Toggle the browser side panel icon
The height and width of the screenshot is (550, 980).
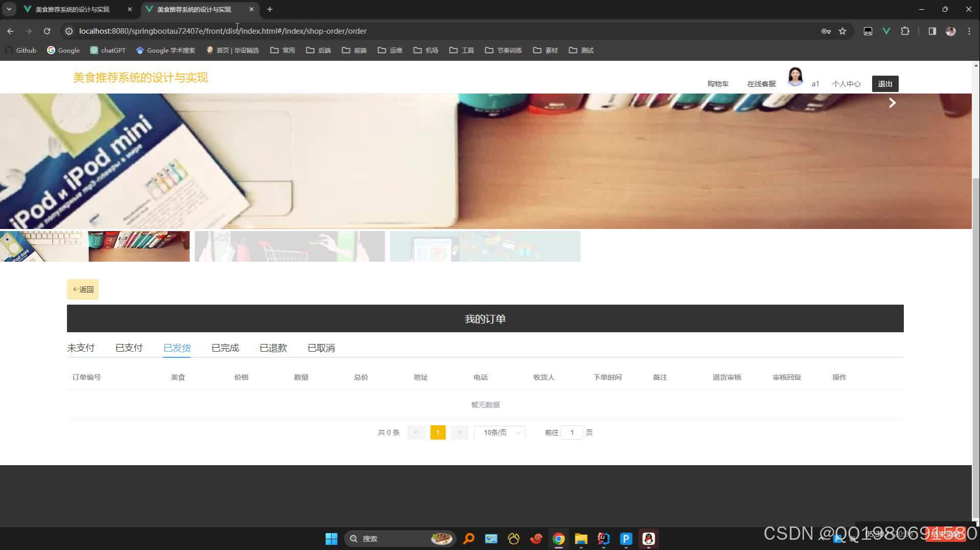click(932, 31)
